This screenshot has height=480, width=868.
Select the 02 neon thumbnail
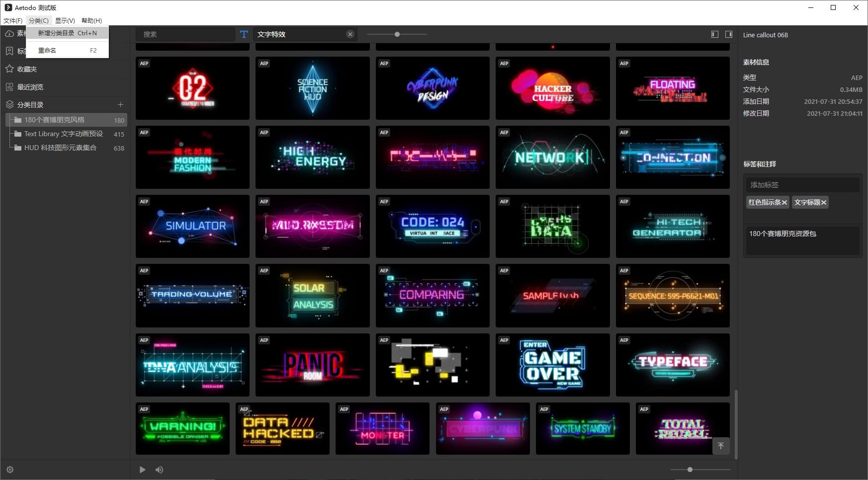tap(192, 88)
